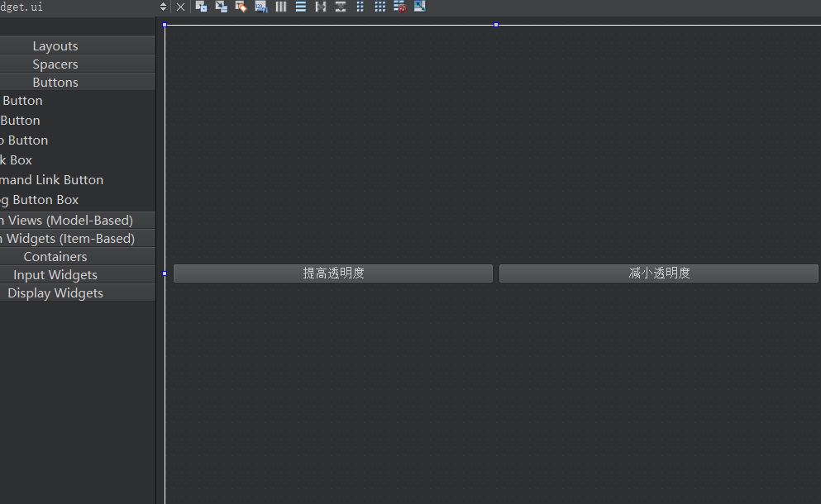Screen dimensions: 821x504
Task: Expand the Containers widget category
Action: (55, 257)
